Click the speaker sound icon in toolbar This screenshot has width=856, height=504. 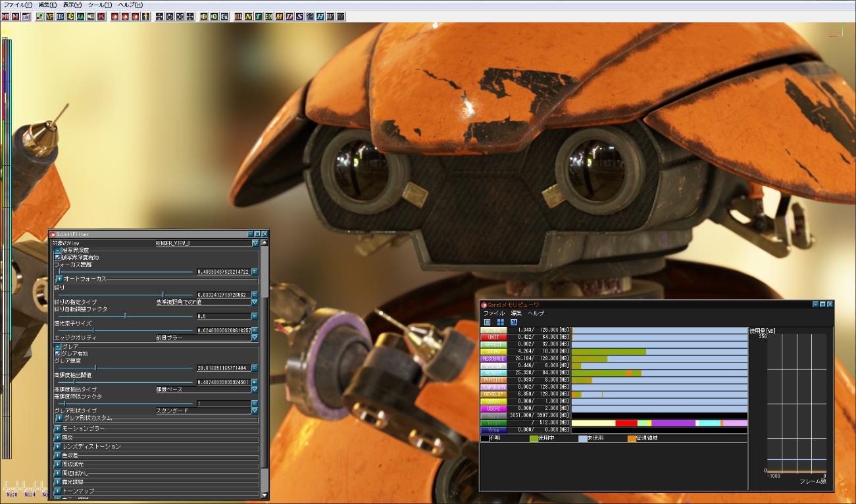(x=91, y=16)
